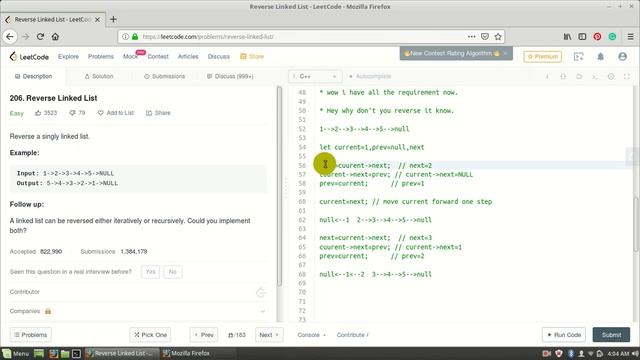Click the LeetCode logo
640x360 pixels.
29,57
